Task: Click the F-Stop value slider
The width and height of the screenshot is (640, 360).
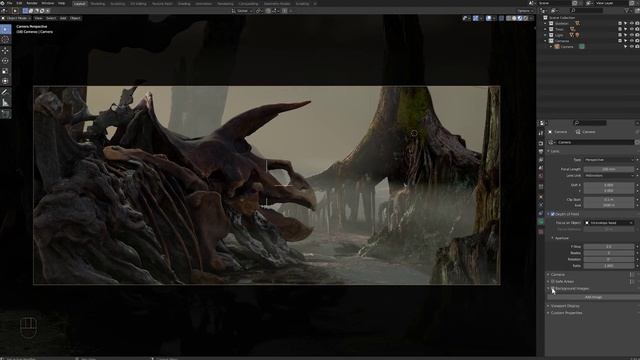Action: tap(609, 246)
